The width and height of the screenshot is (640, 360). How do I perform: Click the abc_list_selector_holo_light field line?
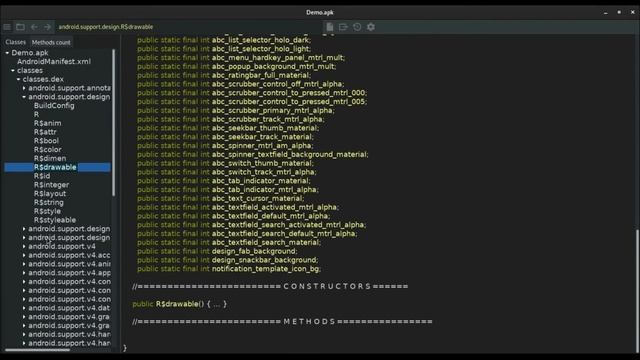click(224, 49)
